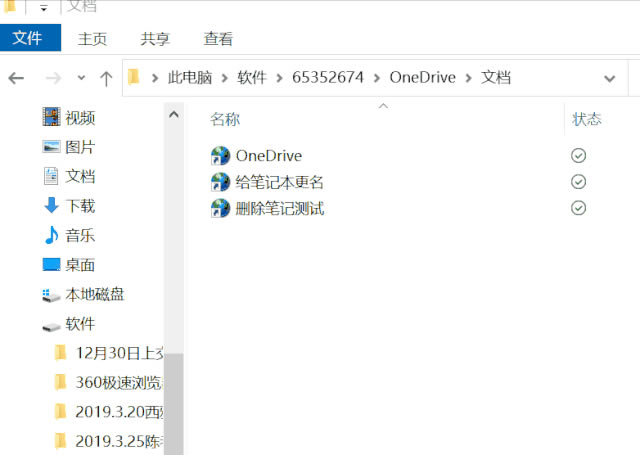
Task: Open 本地磁盘 in the navigation pane
Action: [x=95, y=295]
